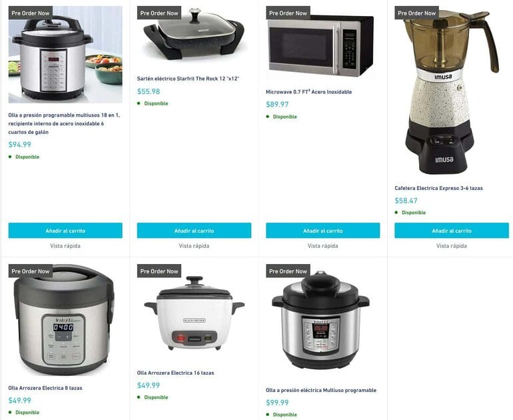Click the Starfrit electric skillet image
This screenshot has height=420, width=513.
coord(194,35)
